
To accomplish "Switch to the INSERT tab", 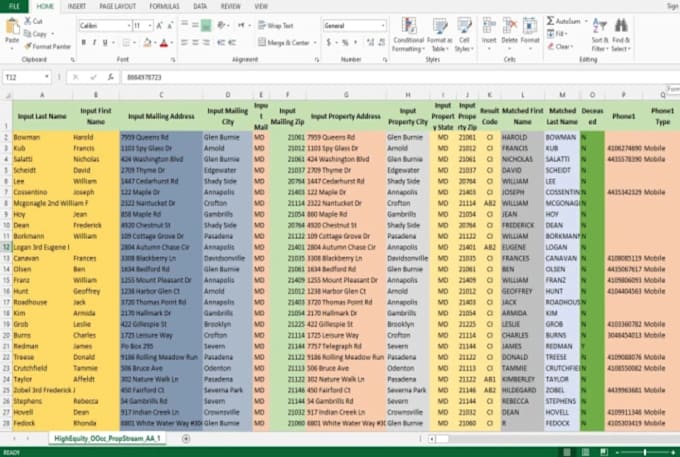I will click(77, 6).
